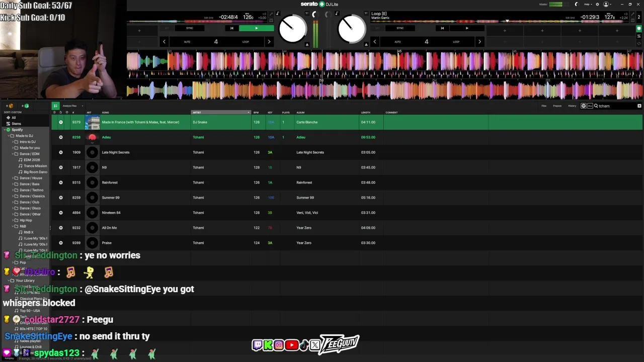Viewport: 644px width, 362px height.
Task: Open the History panel tab
Action: tap(572, 106)
